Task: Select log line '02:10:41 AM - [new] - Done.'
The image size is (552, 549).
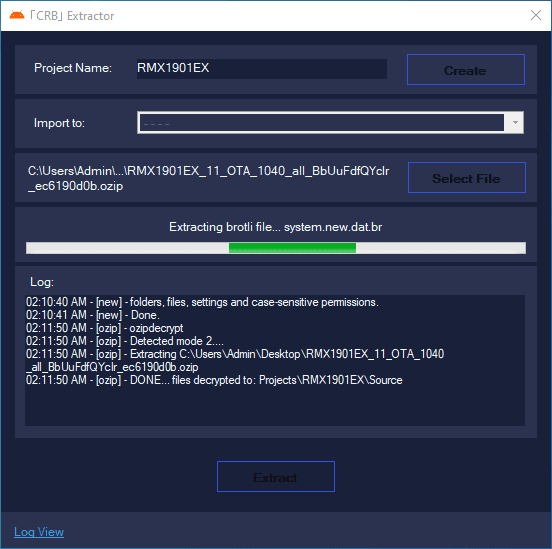Action: point(93,315)
